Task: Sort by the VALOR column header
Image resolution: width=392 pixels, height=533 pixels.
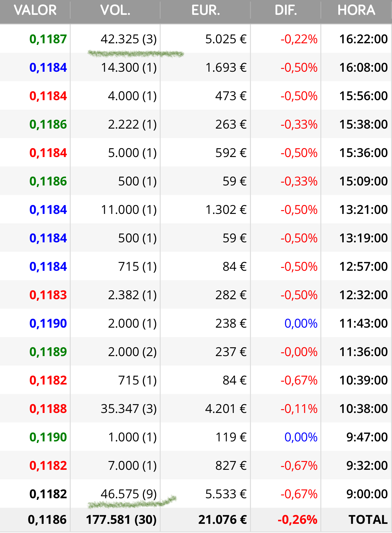Action: [35, 10]
